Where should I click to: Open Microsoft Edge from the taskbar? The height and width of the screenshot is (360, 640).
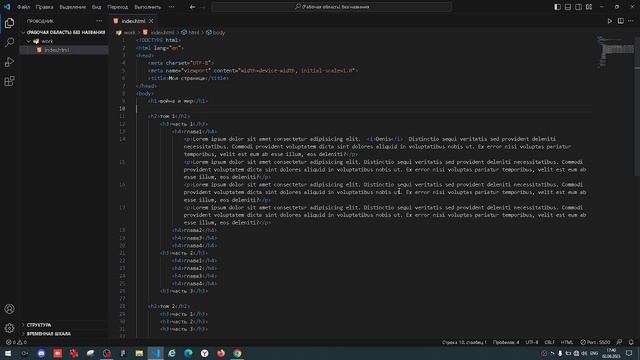pos(188,353)
